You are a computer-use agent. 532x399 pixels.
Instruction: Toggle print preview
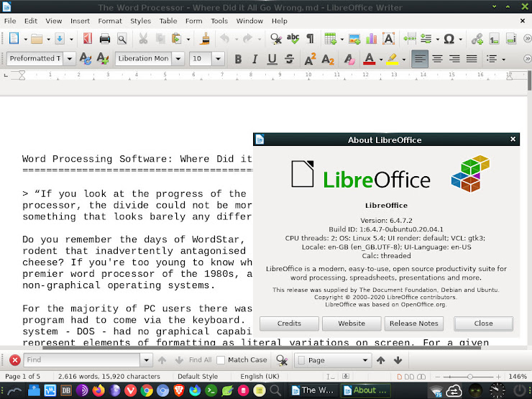point(121,39)
